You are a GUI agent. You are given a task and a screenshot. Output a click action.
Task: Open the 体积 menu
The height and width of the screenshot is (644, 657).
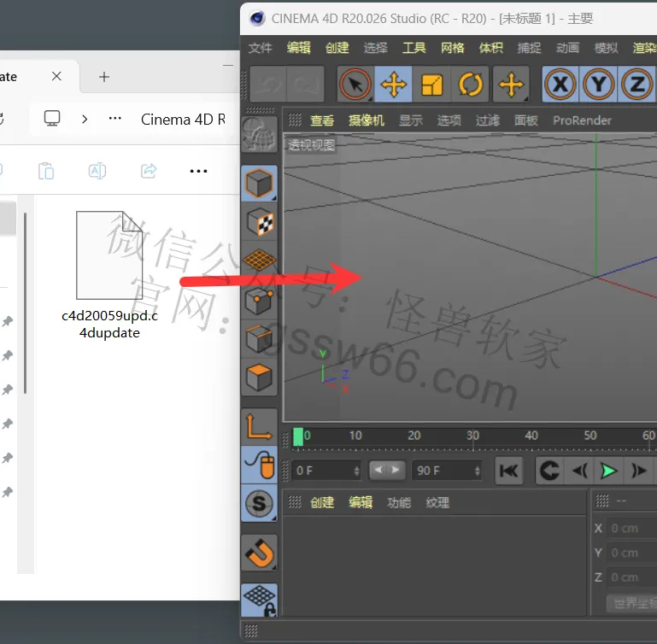pyautogui.click(x=491, y=48)
